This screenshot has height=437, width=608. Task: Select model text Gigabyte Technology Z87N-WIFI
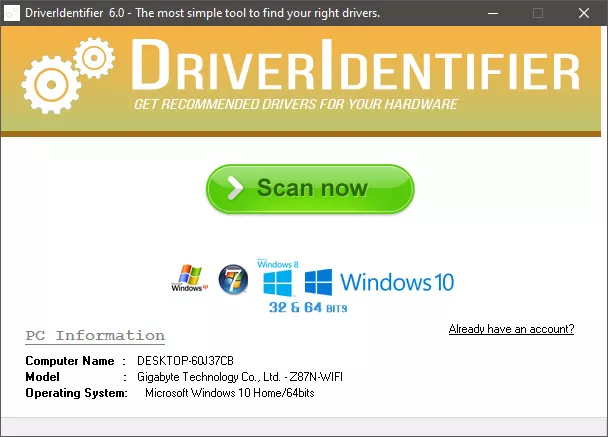click(240, 377)
